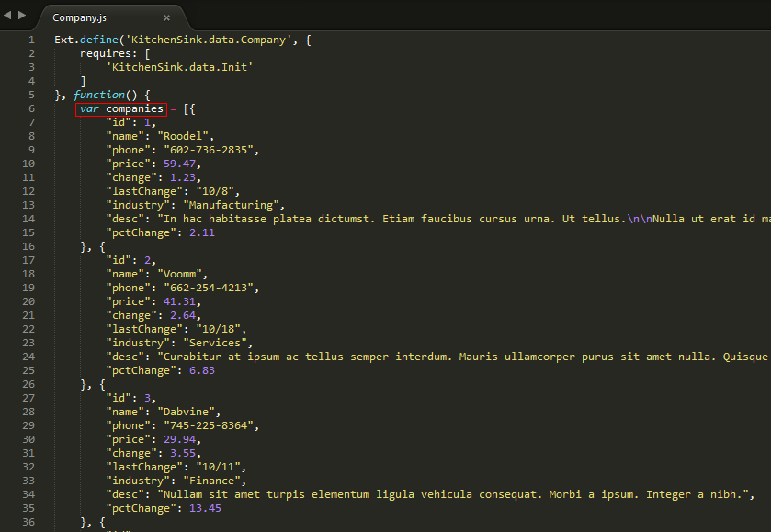The width and height of the screenshot is (771, 532).
Task: Click the forward navigation arrow
Action: (21, 15)
